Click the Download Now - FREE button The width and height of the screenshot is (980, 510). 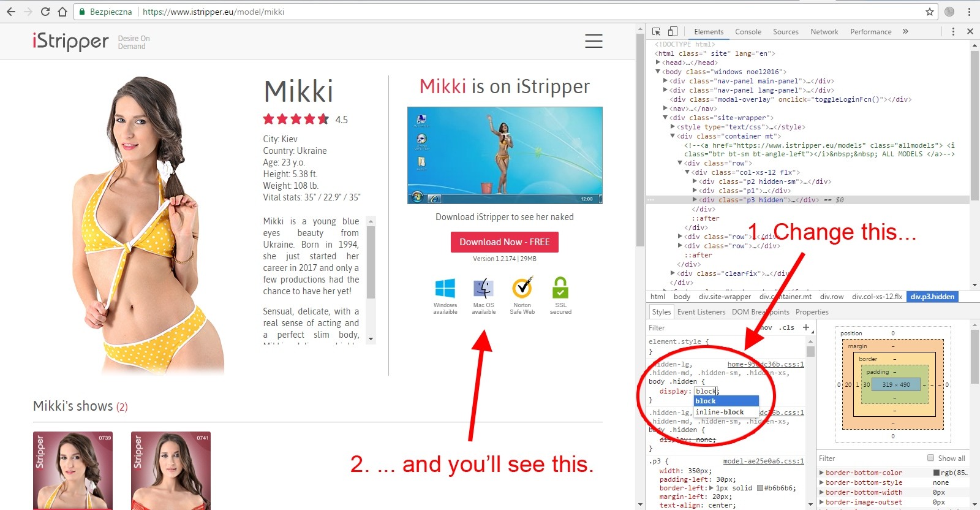coord(505,242)
